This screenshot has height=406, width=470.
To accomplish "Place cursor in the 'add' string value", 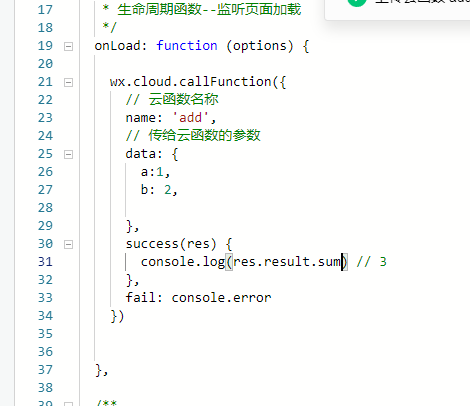I will (x=191, y=118).
